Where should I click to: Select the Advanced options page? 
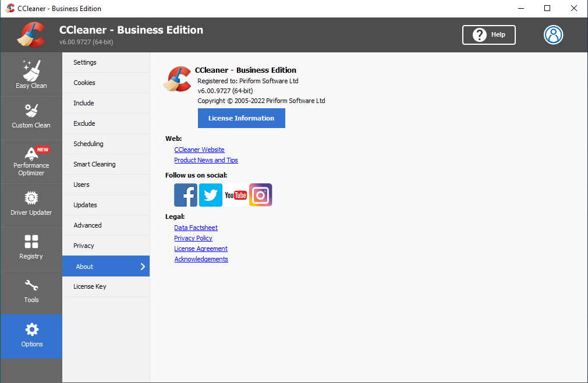click(x=106, y=225)
